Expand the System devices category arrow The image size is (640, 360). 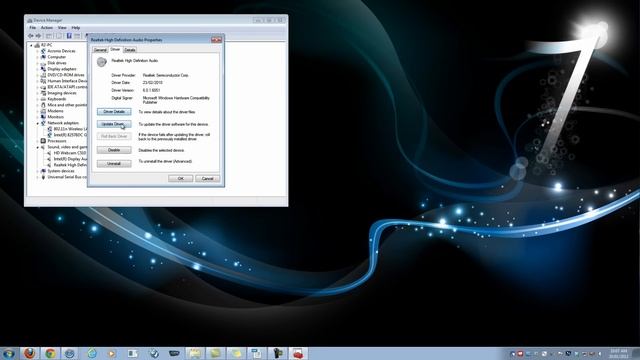pyautogui.click(x=37, y=171)
